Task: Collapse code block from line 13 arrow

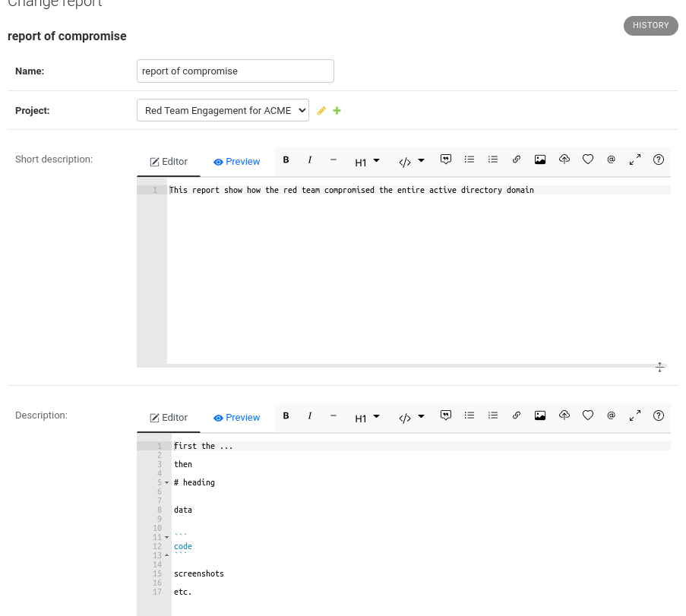Action: pos(166,555)
